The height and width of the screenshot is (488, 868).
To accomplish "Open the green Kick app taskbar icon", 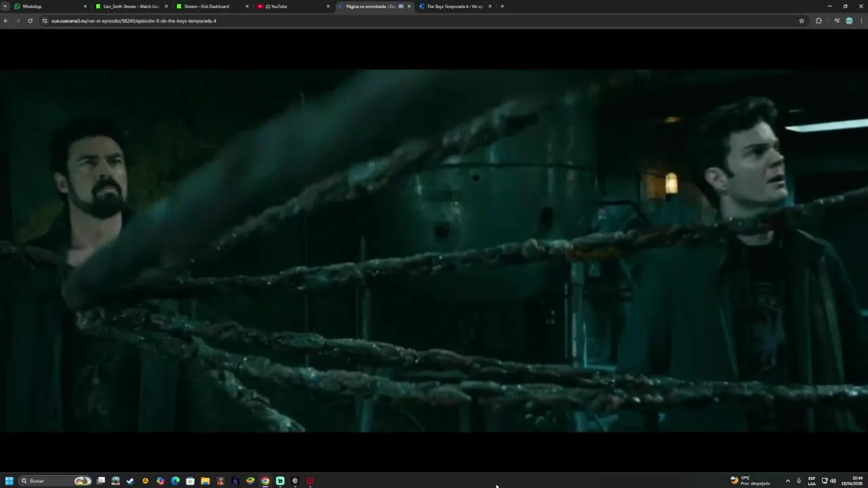I will [x=280, y=481].
